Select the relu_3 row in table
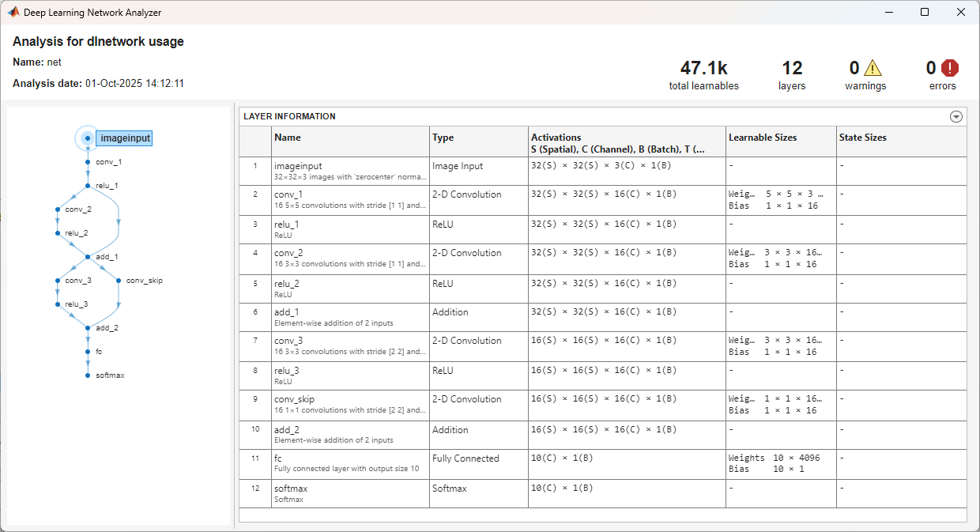980x532 pixels. pos(603,376)
